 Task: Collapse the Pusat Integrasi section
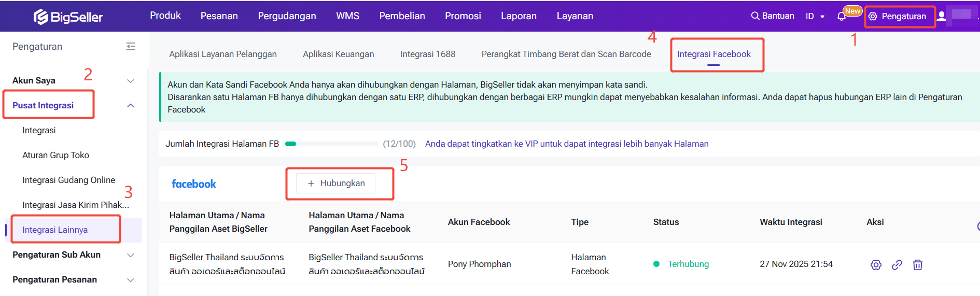(131, 106)
